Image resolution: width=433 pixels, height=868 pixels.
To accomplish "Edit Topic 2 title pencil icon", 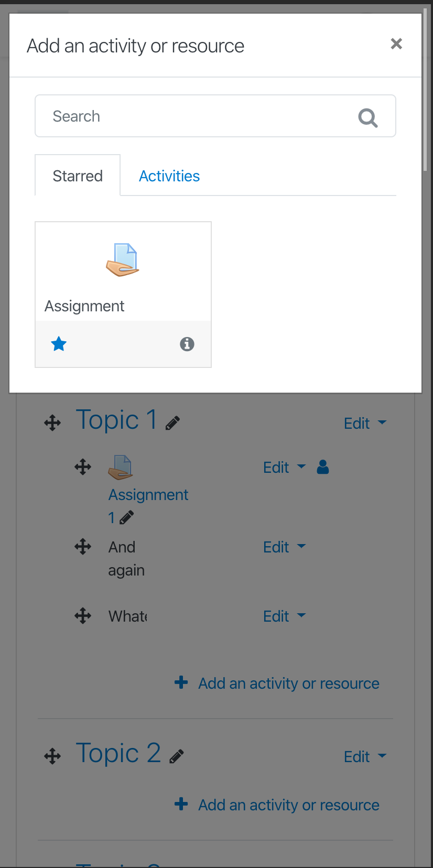I will (x=177, y=756).
